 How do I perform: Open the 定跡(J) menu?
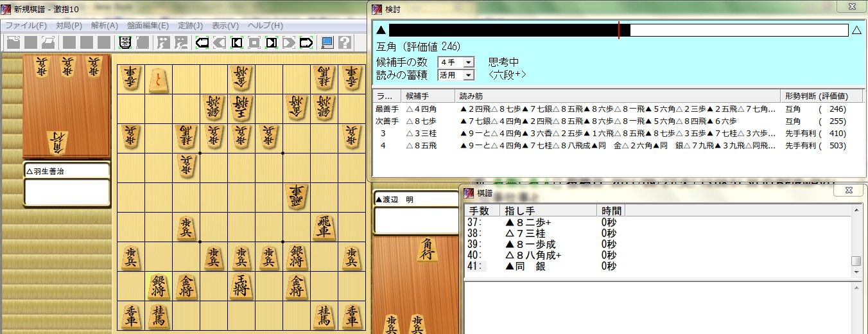190,26
